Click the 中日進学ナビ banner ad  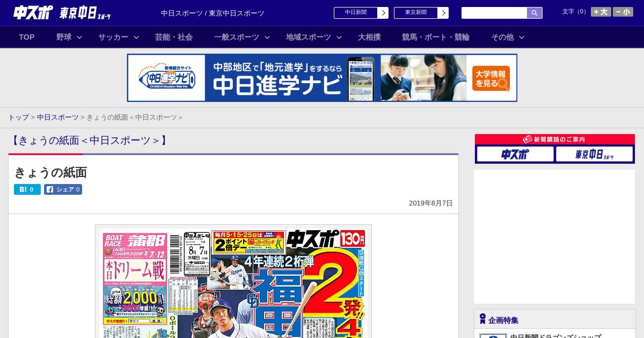322,78
